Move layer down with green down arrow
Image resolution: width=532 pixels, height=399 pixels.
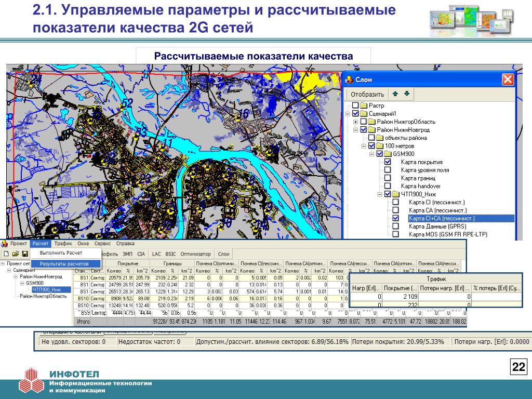click(x=407, y=94)
